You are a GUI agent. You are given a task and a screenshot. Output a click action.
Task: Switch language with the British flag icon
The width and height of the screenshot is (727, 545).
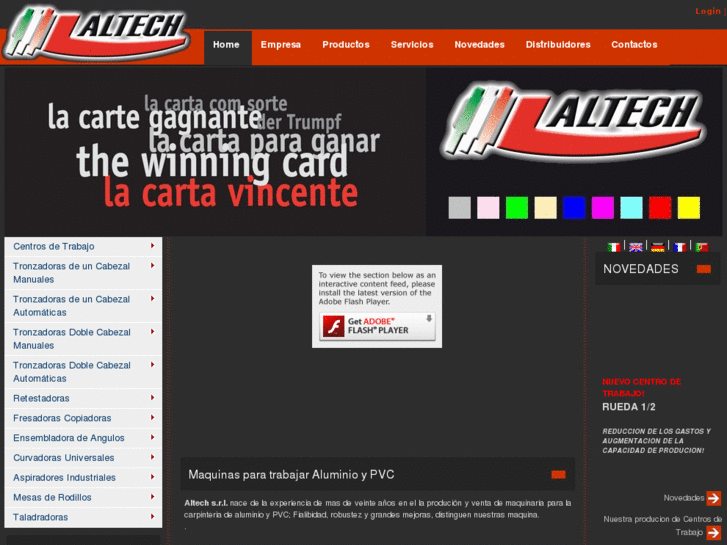pyautogui.click(x=636, y=247)
